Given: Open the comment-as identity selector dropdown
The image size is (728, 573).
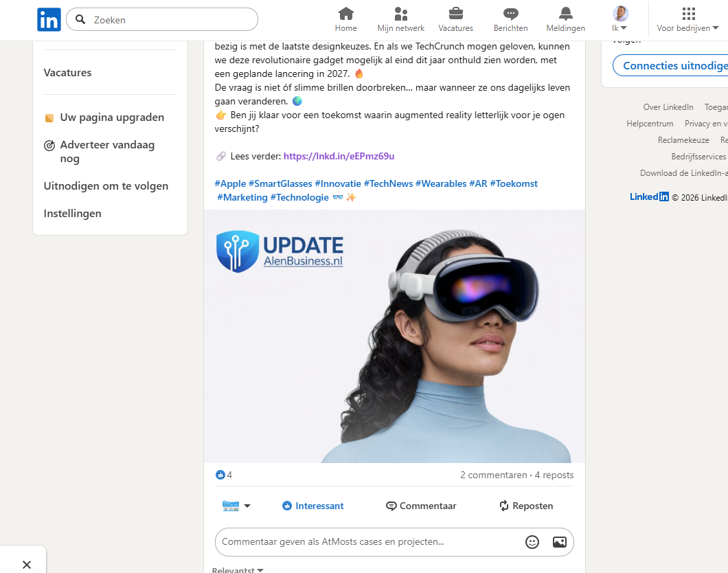Looking at the screenshot, I should coord(236,506).
